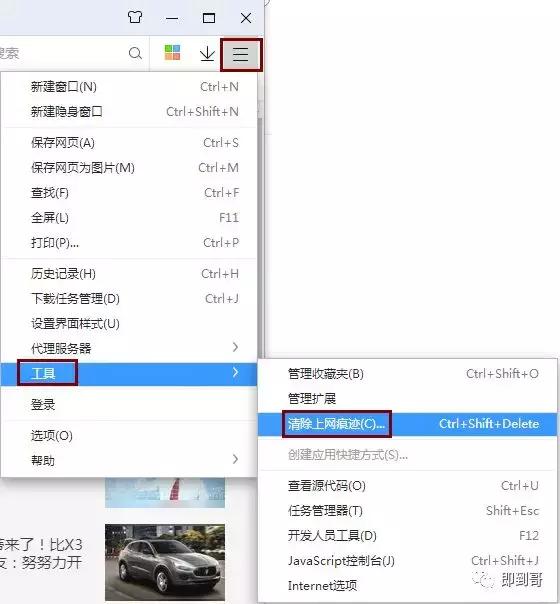Open 选项(O) settings entry
This screenshot has height=604, width=560.
pos(129,436)
